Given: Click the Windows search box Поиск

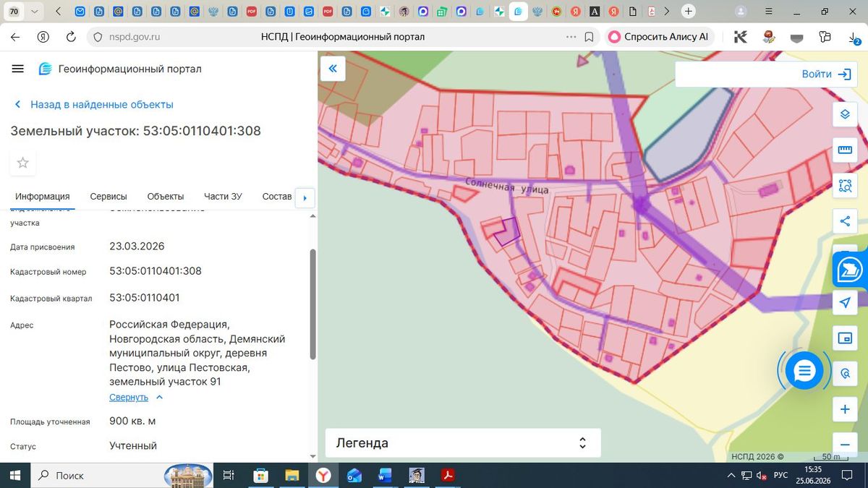Looking at the screenshot, I should [97, 475].
